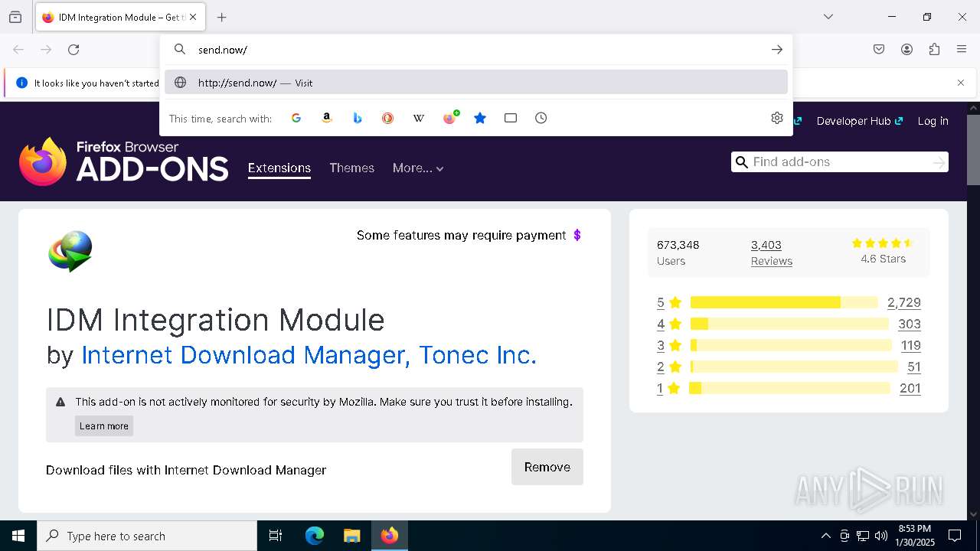This screenshot has width=980, height=551.
Task: Close the IDM Integration Module tab
Action: click(192, 17)
